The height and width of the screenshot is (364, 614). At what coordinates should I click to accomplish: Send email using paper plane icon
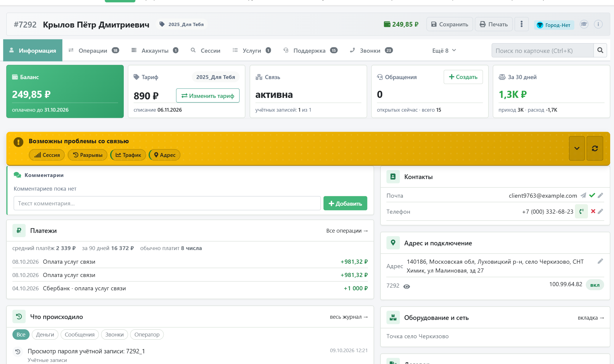click(583, 195)
